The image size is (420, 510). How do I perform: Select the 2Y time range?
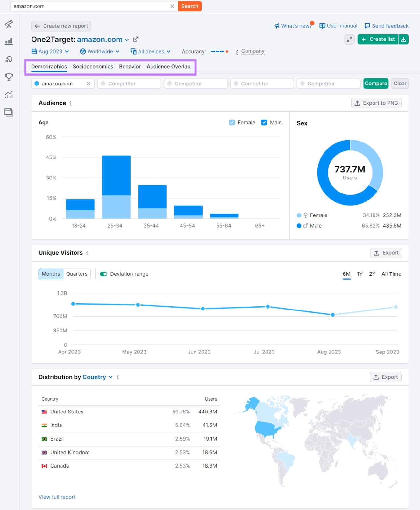coord(372,274)
